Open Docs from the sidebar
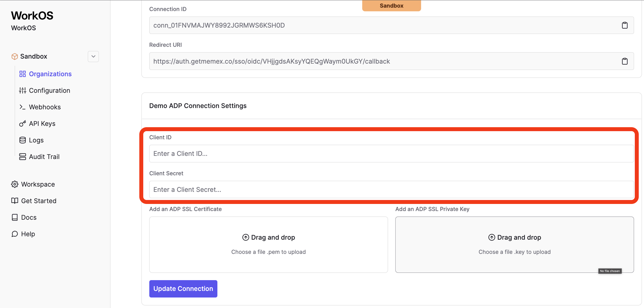 (29, 217)
